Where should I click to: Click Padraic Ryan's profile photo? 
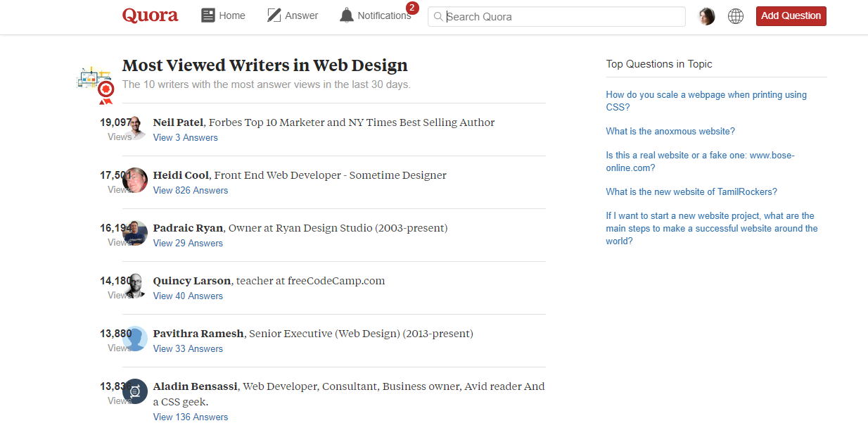[x=135, y=233]
